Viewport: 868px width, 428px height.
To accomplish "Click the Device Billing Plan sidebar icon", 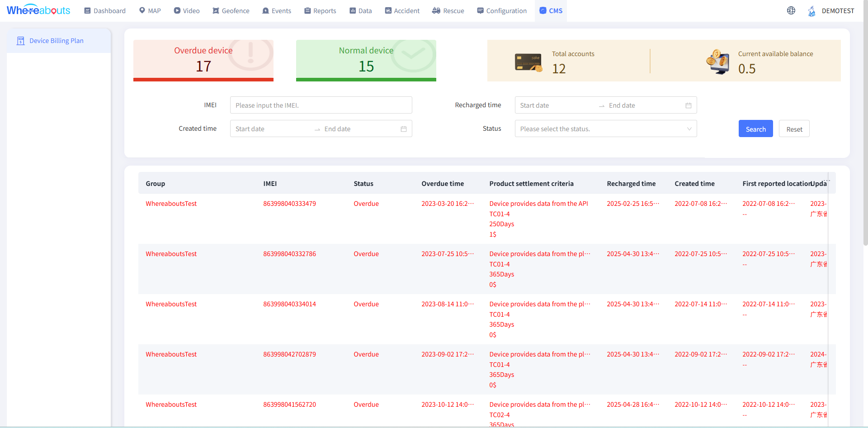I will [20, 41].
